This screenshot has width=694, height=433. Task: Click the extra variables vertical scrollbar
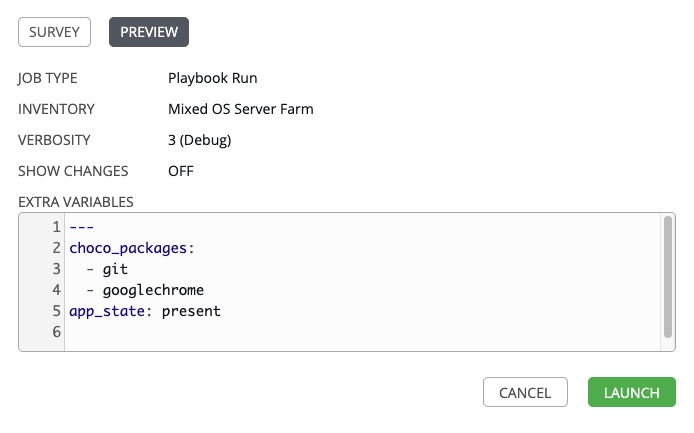coord(667,276)
